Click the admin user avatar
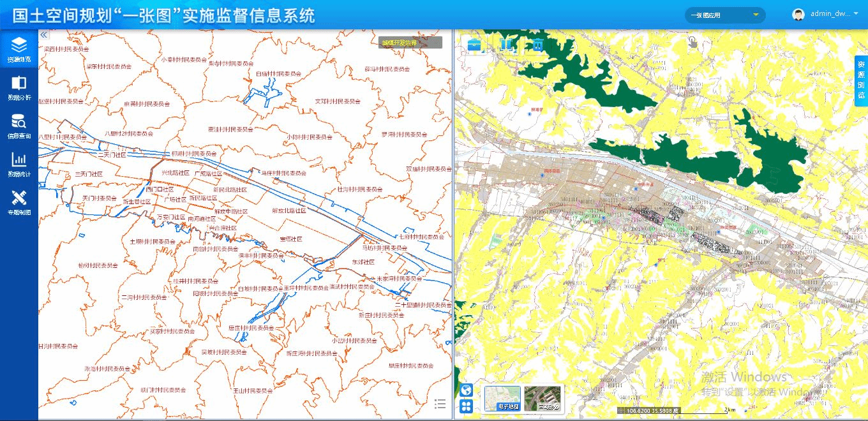The height and width of the screenshot is (421, 868). 798,14
